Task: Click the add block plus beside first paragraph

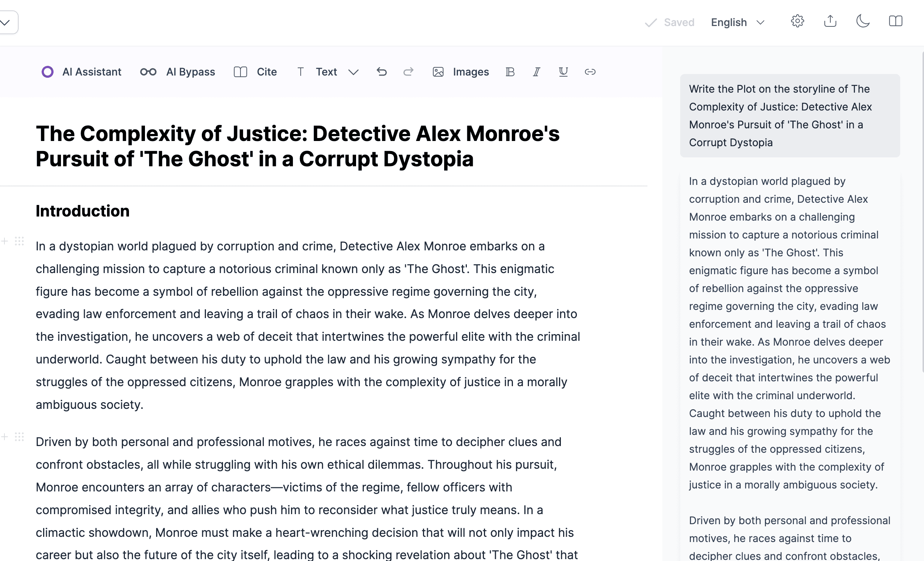Action: pyautogui.click(x=4, y=241)
